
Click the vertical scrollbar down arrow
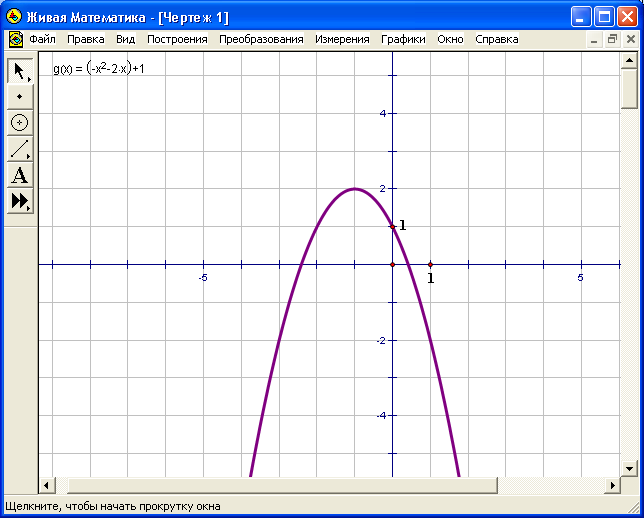tap(629, 468)
